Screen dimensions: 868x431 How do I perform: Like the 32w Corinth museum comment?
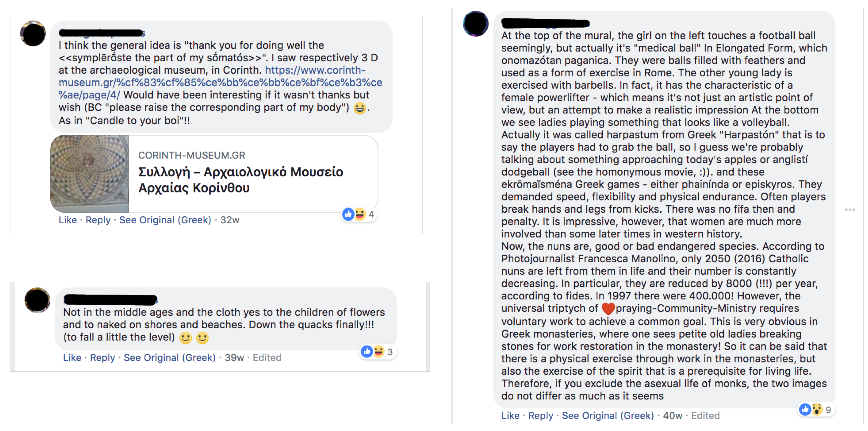pyautogui.click(x=68, y=220)
